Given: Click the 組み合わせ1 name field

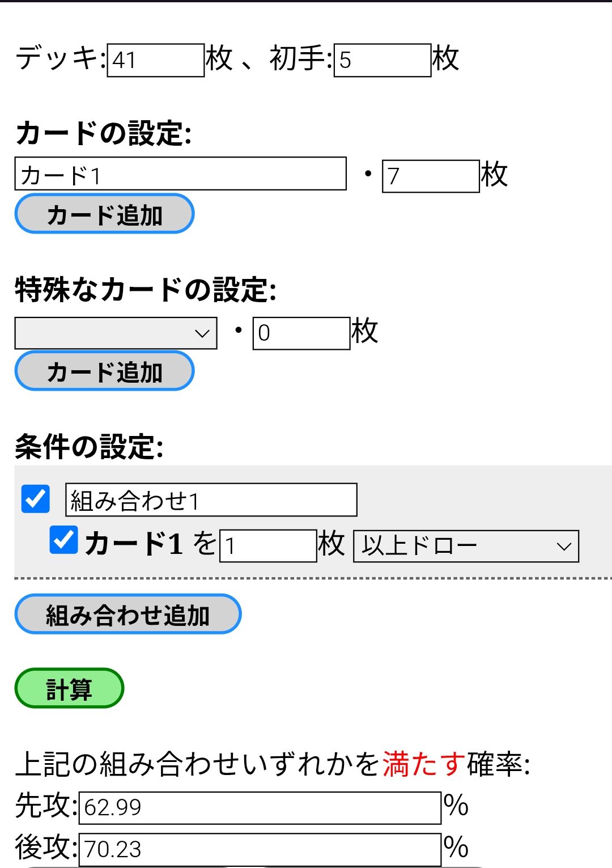Looking at the screenshot, I should pyautogui.click(x=211, y=499).
